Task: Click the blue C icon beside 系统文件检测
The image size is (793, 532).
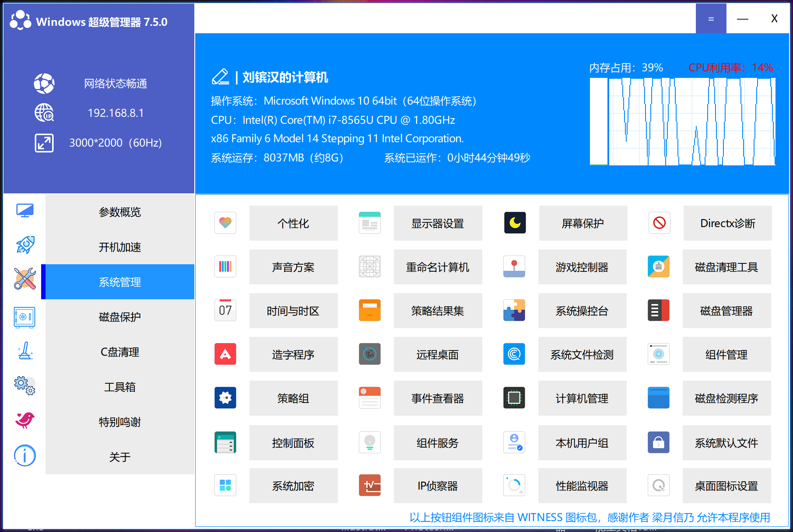Action: pos(514,354)
